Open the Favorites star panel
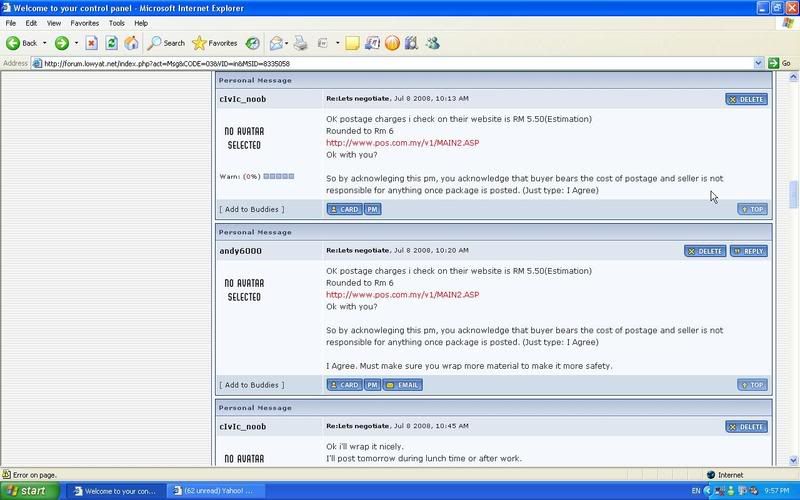Screen dimensions: 800x500 pos(214,43)
